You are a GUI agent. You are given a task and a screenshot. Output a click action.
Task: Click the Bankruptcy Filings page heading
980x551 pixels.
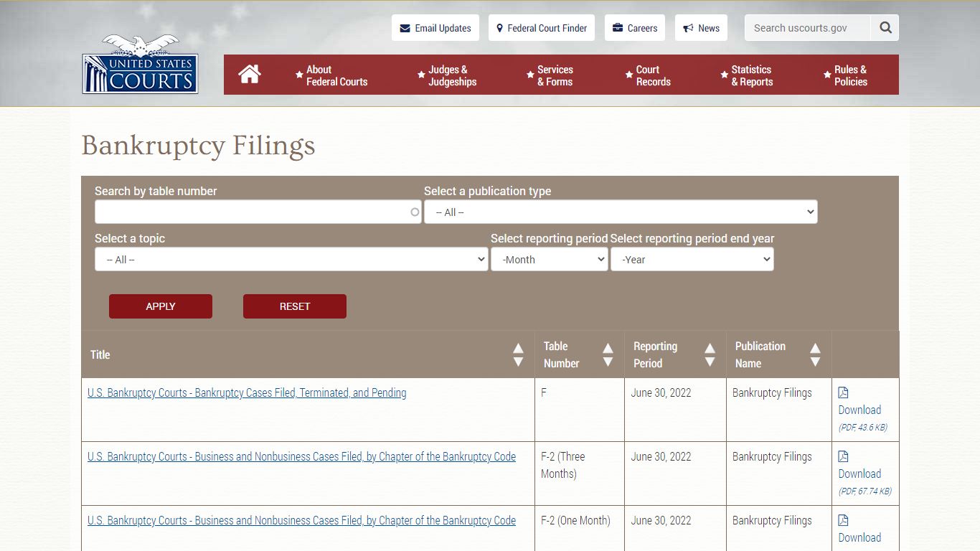pos(199,146)
